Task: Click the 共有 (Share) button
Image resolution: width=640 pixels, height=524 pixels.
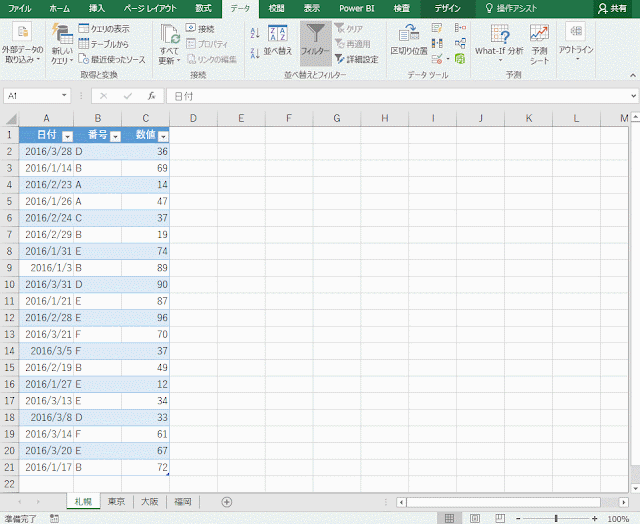Action: 612,8
